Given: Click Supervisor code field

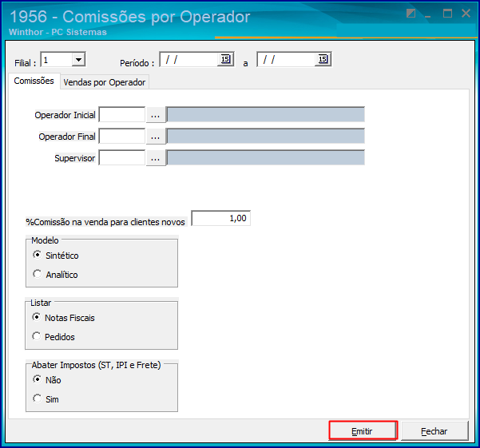Looking at the screenshot, I should (x=122, y=158).
